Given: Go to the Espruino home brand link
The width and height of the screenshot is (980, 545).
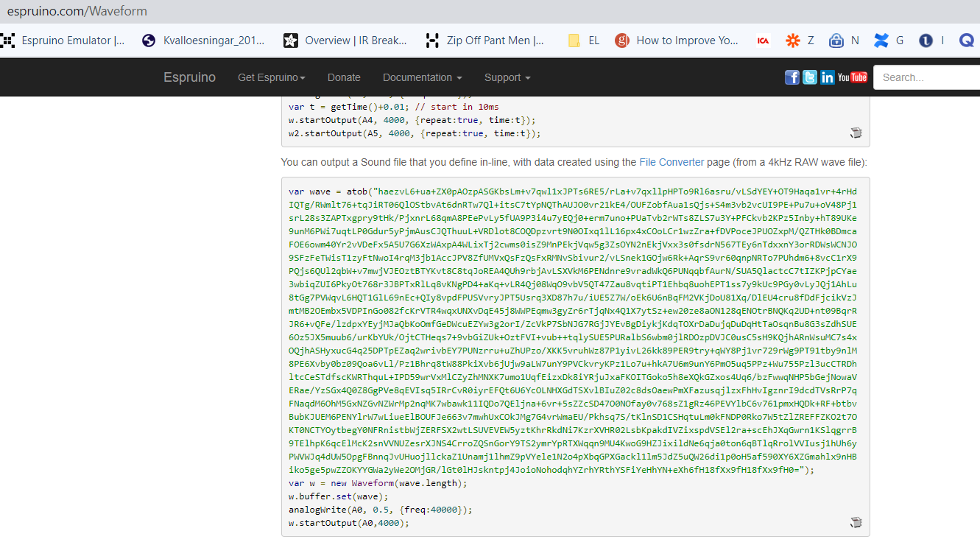Looking at the screenshot, I should [x=190, y=77].
